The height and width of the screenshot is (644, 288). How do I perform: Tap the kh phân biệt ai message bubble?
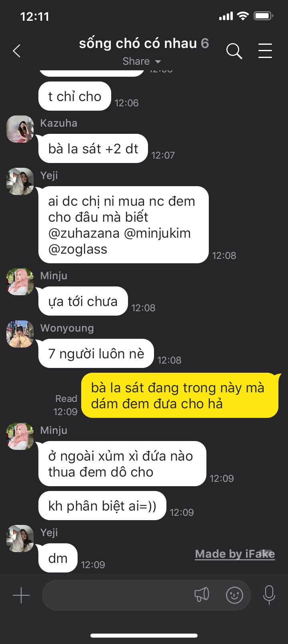(x=102, y=506)
